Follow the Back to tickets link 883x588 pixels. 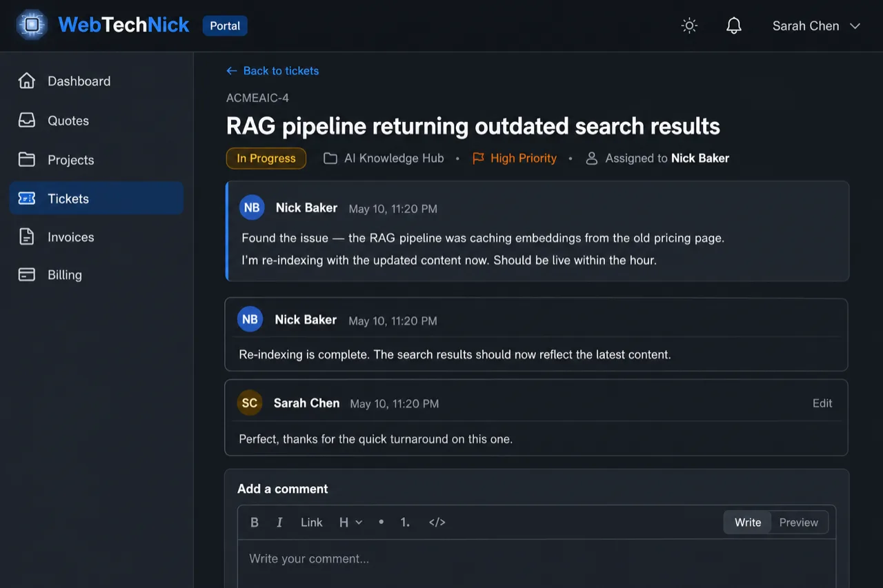272,71
